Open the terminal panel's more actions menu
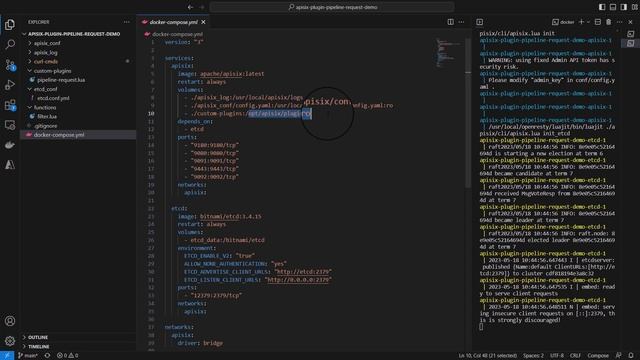 click(620, 22)
